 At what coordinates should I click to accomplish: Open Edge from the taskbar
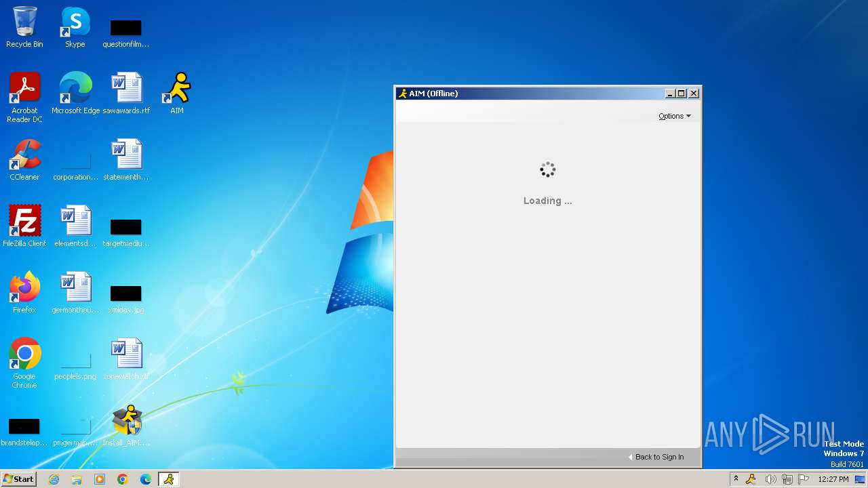pos(146,479)
